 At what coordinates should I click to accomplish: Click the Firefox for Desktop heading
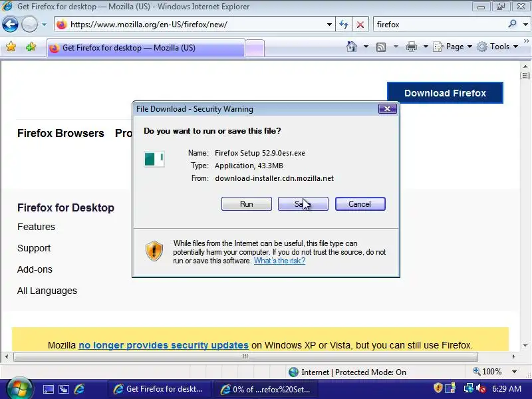(x=65, y=207)
